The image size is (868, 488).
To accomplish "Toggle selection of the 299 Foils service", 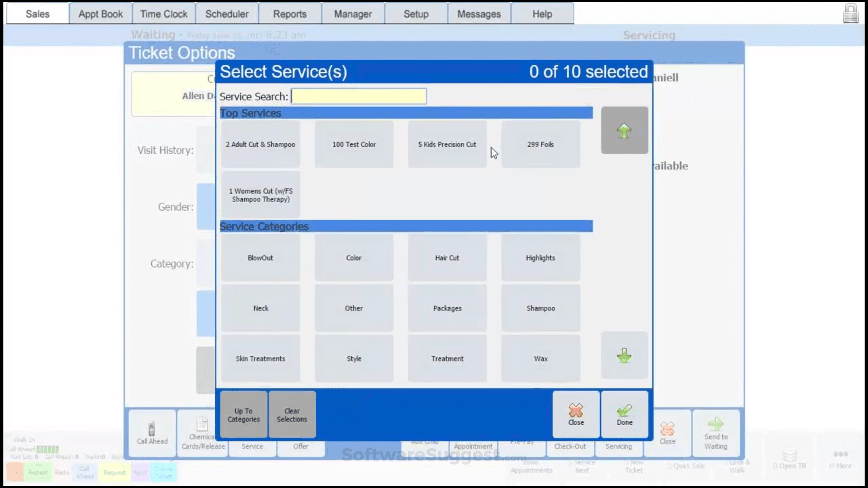I will coord(540,144).
